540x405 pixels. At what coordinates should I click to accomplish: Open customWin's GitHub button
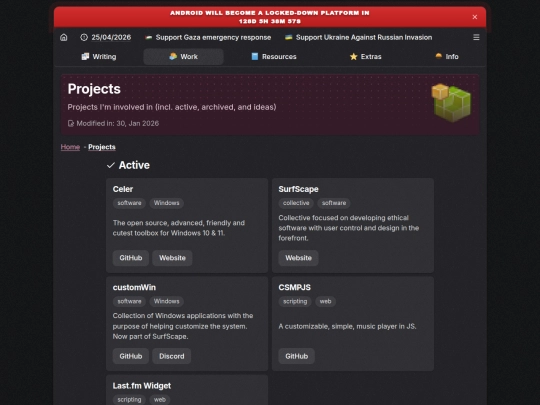(131, 356)
